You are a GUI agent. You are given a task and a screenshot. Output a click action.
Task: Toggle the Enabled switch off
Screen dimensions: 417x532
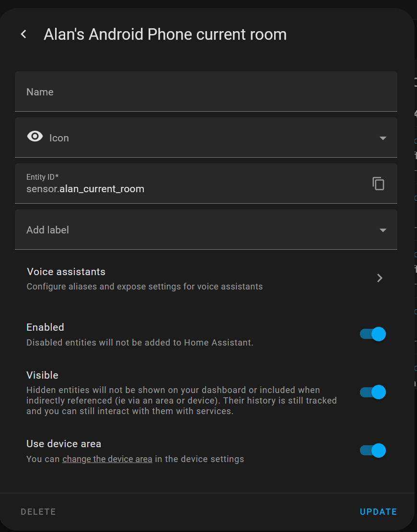372,334
